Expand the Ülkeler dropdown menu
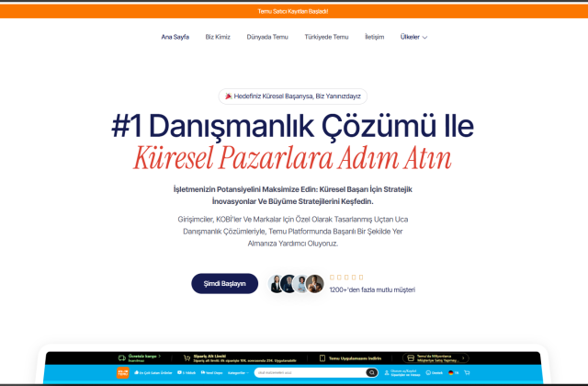The image size is (588, 386). tap(413, 37)
